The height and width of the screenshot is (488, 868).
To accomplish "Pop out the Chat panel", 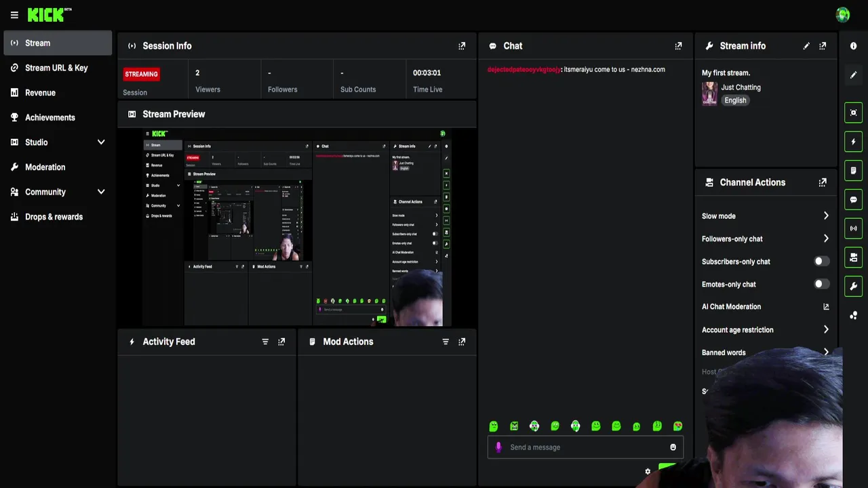I will coord(678,46).
